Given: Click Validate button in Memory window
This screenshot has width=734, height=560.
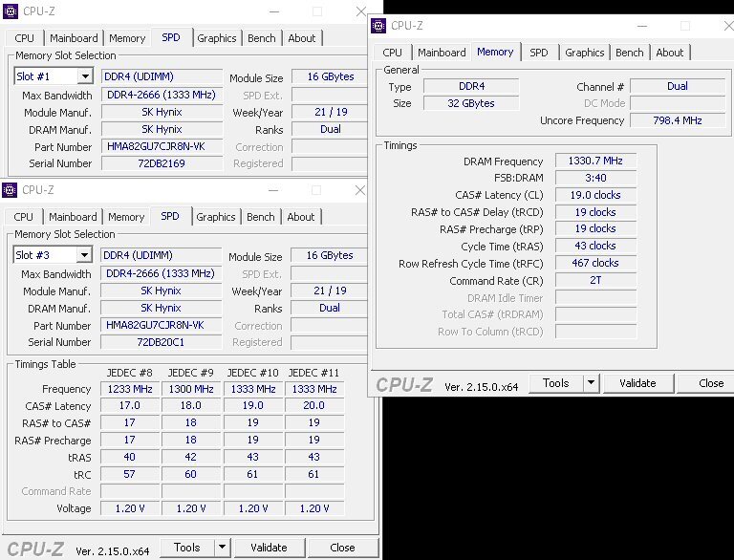Looking at the screenshot, I should [637, 383].
